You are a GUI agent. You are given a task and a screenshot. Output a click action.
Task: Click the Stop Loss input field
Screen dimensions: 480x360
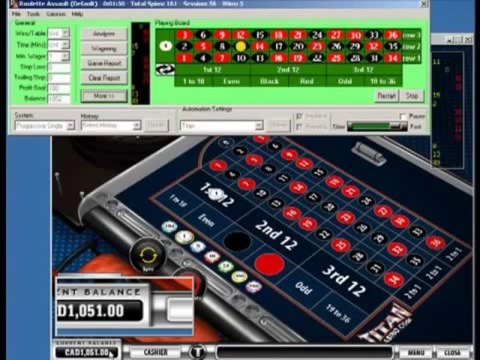tap(59, 67)
